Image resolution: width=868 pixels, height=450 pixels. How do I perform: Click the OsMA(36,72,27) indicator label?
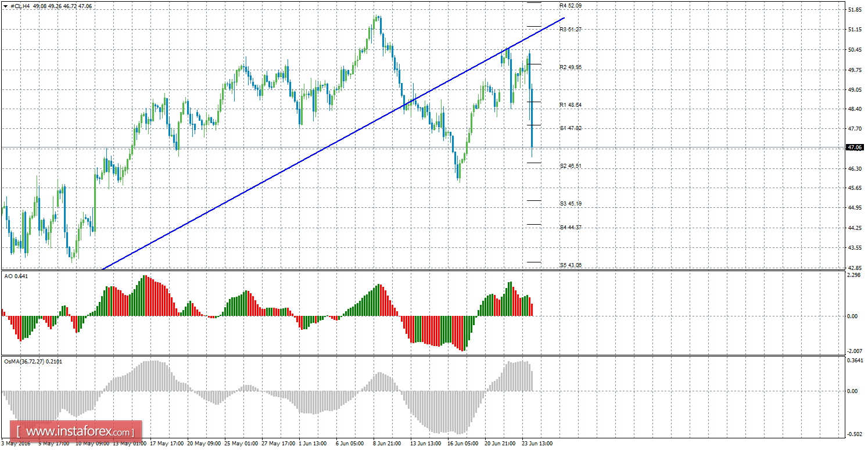tap(33, 362)
